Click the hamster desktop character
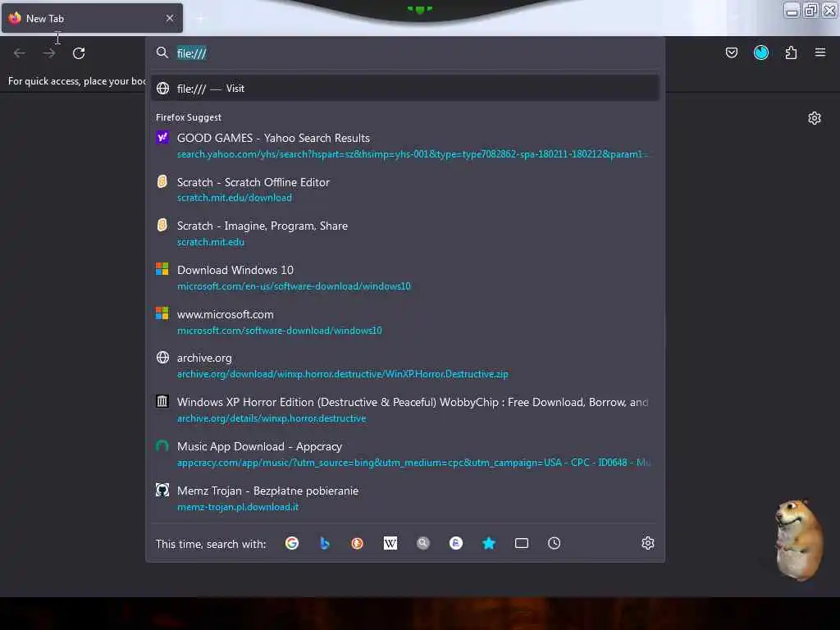The width and height of the screenshot is (840, 630). [x=799, y=539]
